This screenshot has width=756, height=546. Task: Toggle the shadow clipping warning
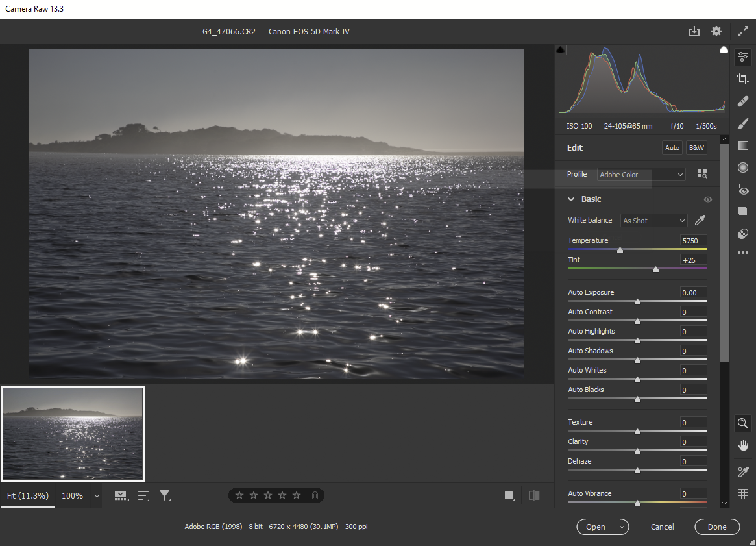(x=561, y=50)
